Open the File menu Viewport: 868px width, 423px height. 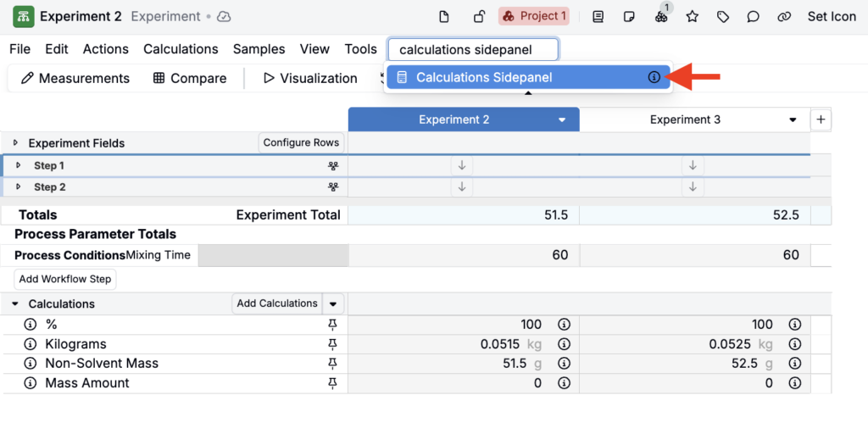[x=20, y=49]
